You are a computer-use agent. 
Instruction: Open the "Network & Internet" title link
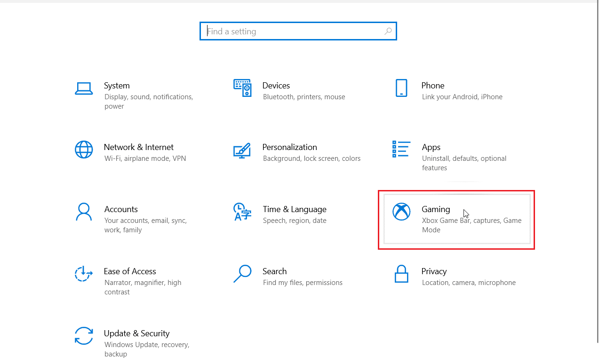(138, 147)
